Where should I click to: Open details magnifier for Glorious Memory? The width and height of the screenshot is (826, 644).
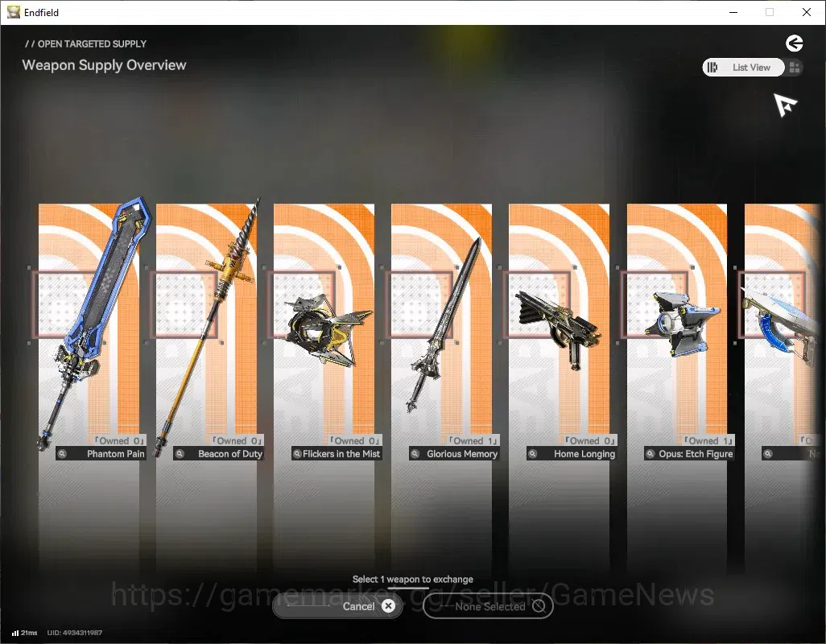(x=415, y=454)
